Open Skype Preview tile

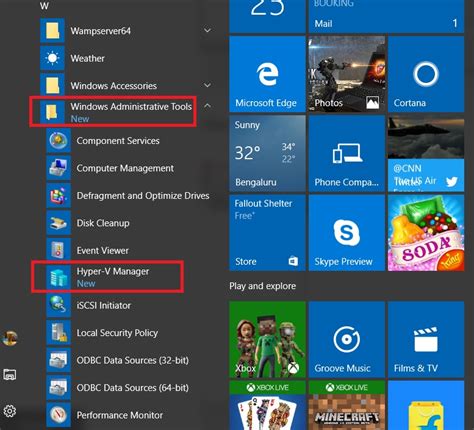tap(347, 233)
